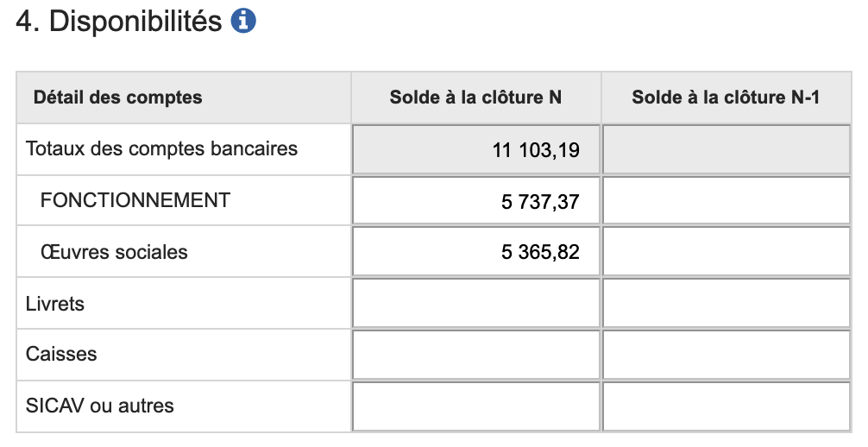Click the 'Totaux des comptes bancaires' row label

point(161,148)
